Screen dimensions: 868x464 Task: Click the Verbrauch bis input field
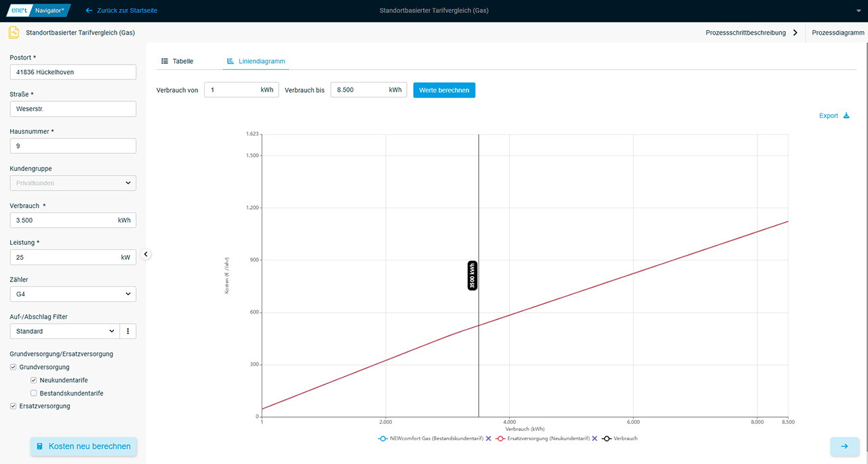(x=358, y=90)
